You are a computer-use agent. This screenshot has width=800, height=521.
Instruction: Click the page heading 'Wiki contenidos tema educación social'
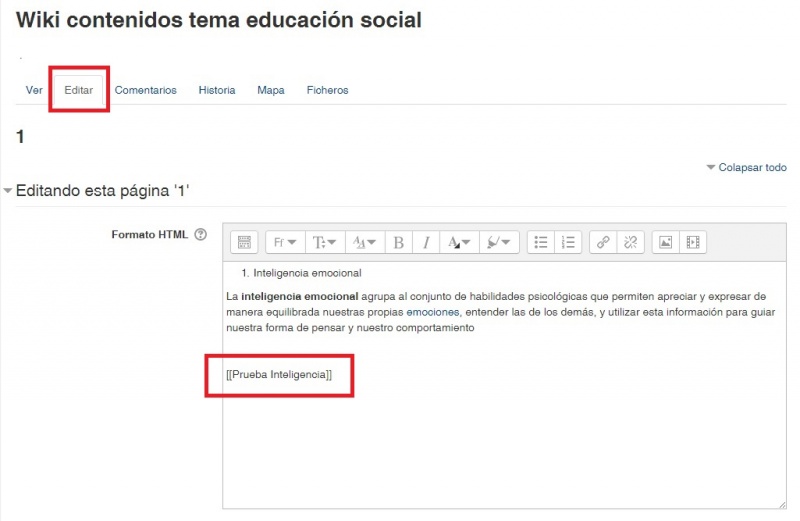point(219,20)
